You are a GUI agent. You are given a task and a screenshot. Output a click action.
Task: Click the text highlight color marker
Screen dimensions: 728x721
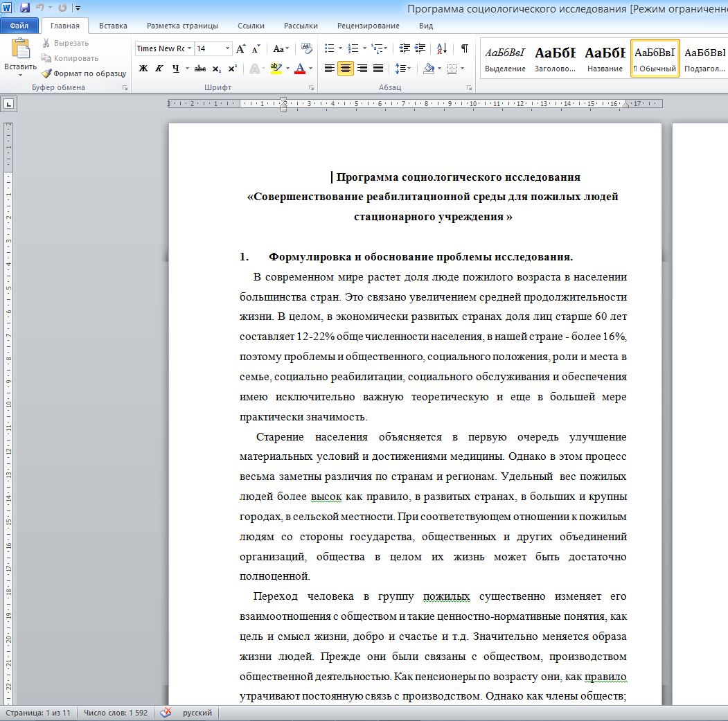(276, 69)
